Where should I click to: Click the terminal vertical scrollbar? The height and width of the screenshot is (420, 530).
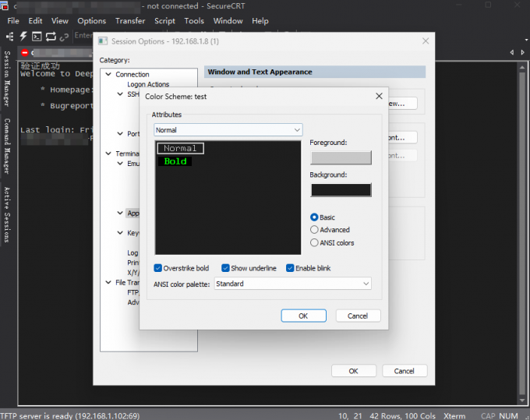(522, 233)
